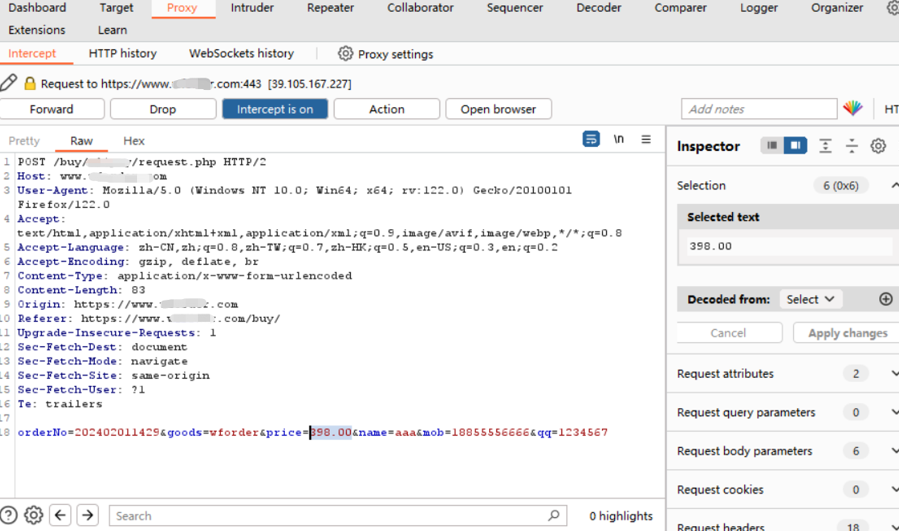Image resolution: width=899 pixels, height=531 pixels.
Task: Open the Inspector settings gear
Action: coord(878,146)
